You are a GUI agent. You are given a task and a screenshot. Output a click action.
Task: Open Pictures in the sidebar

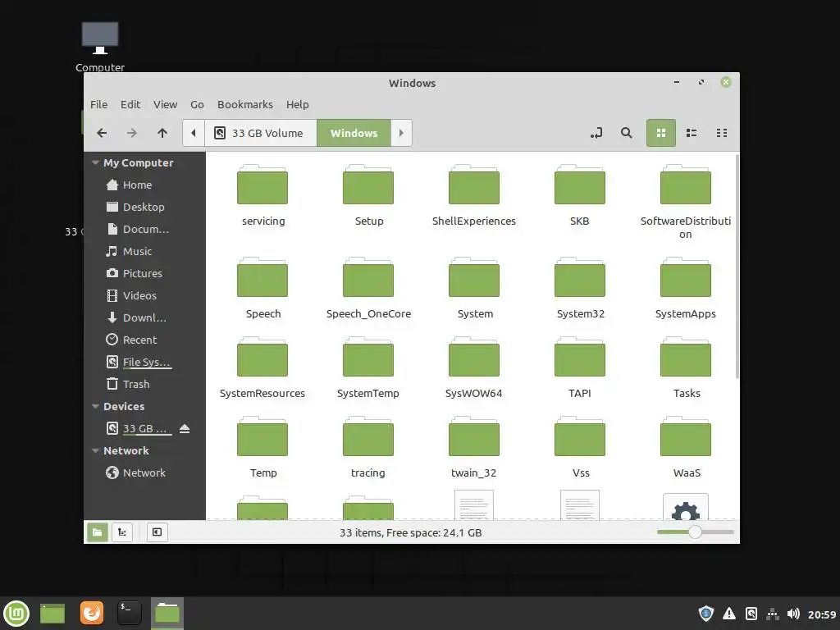(x=144, y=273)
